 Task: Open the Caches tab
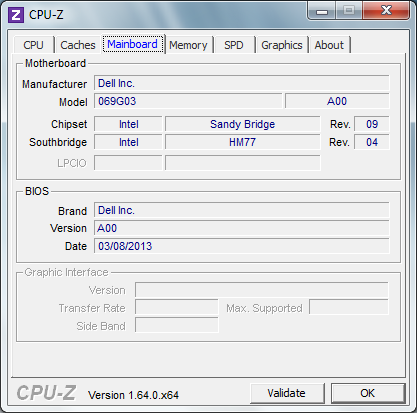(78, 45)
